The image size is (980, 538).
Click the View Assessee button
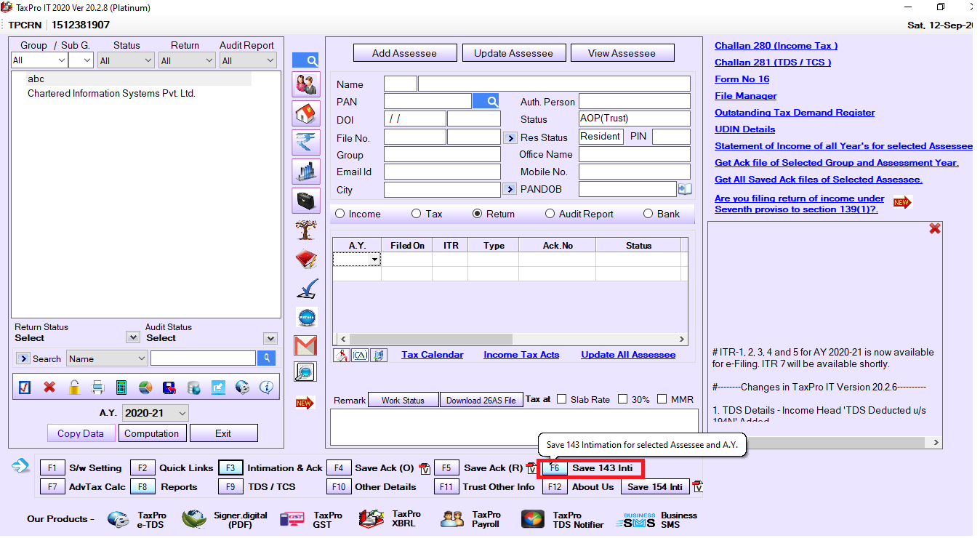[x=622, y=53]
